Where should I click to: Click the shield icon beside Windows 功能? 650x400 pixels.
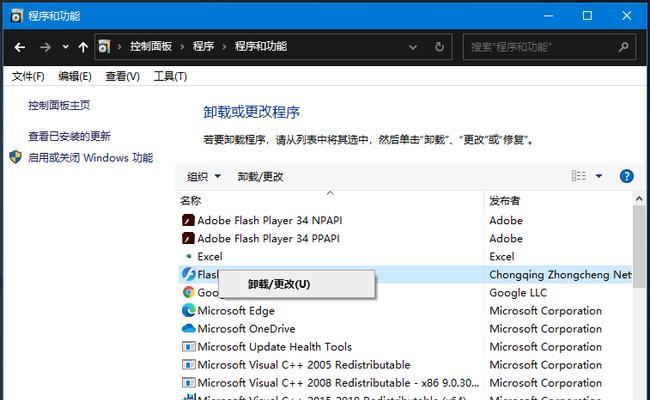pos(16,157)
